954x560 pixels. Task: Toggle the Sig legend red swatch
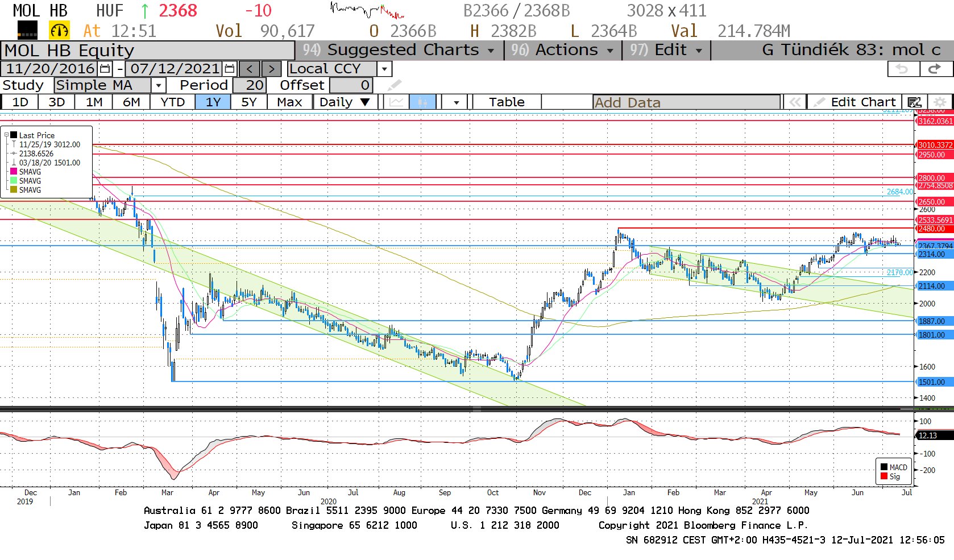884,476
